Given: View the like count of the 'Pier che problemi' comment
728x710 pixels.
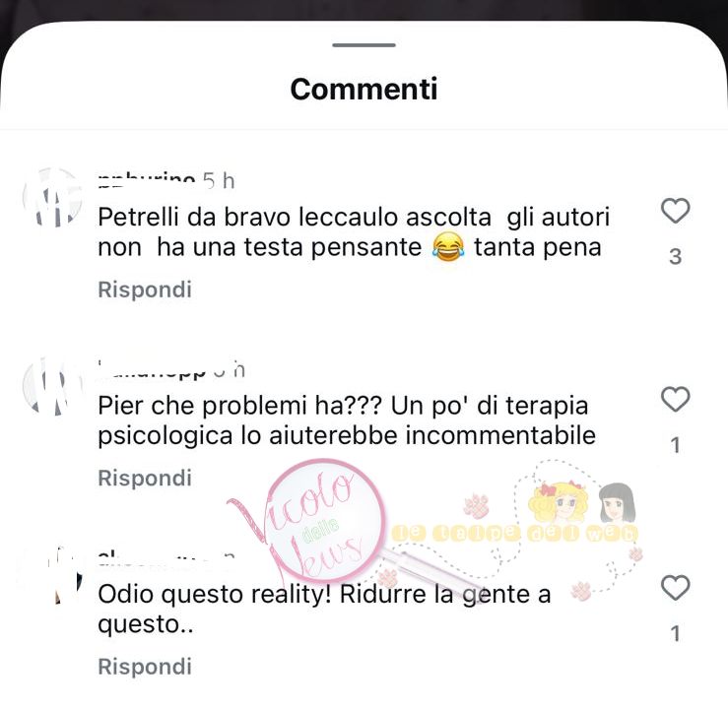Looking at the screenshot, I should (676, 445).
